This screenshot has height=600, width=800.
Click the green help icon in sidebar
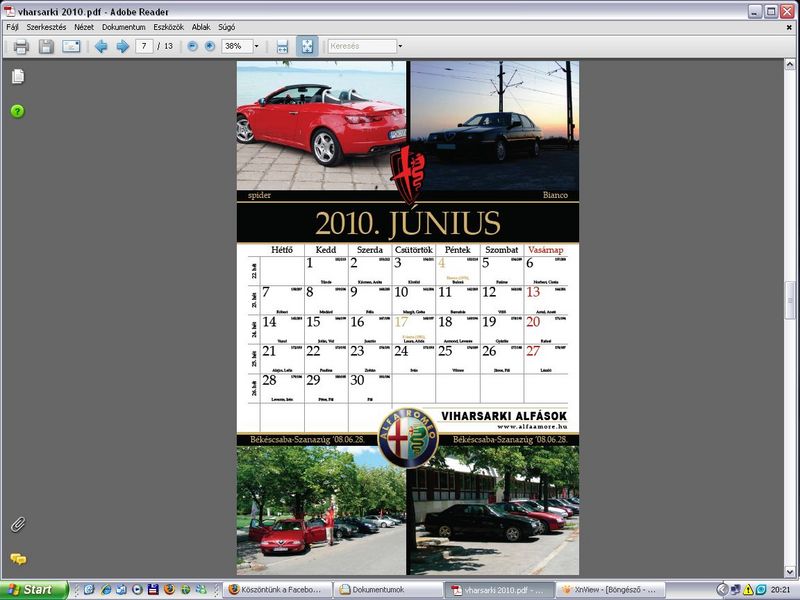pos(18,110)
